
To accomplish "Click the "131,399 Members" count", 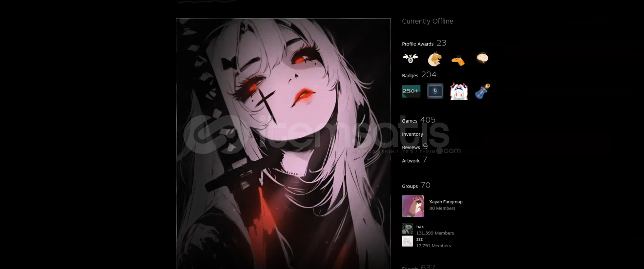I will 435,233.
